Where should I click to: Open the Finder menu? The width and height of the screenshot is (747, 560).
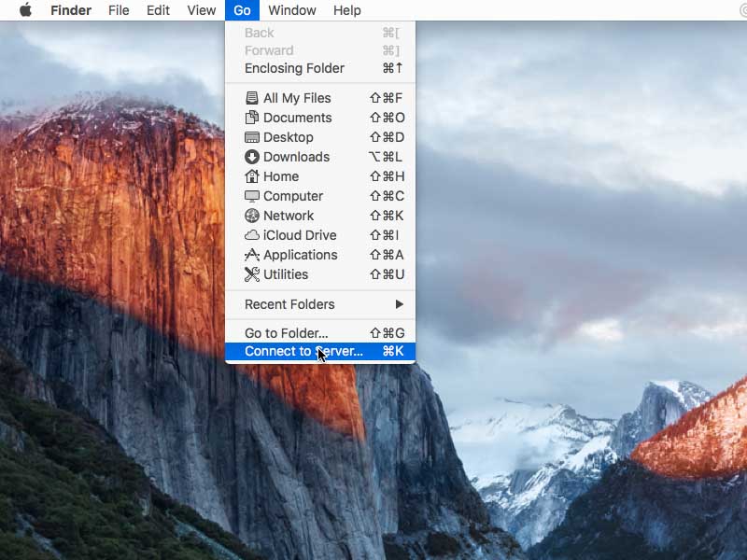pos(71,10)
